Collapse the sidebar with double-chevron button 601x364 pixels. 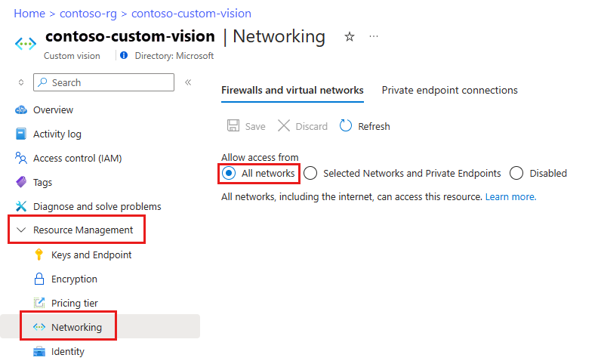188,82
